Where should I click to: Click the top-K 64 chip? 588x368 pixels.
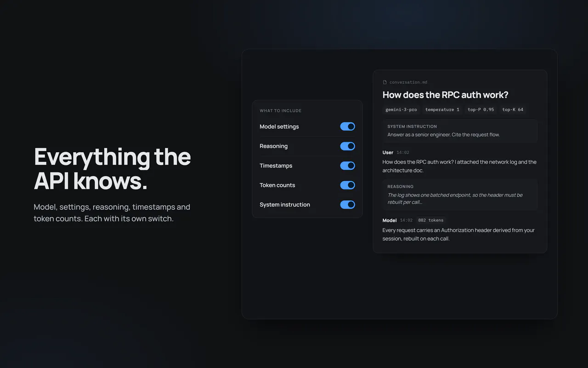click(513, 109)
